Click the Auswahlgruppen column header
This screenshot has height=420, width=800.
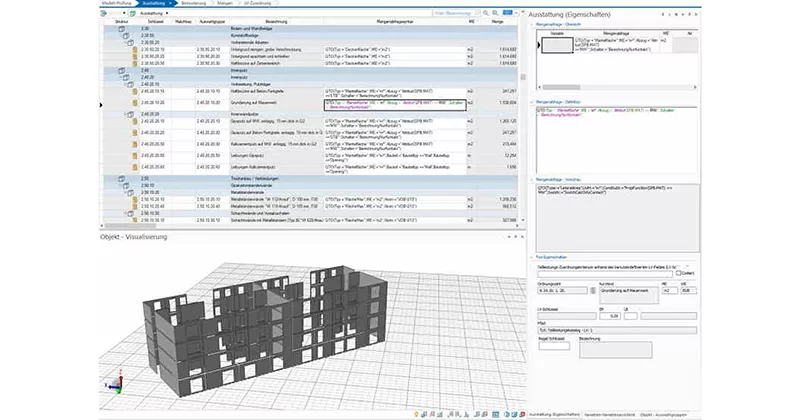click(212, 22)
